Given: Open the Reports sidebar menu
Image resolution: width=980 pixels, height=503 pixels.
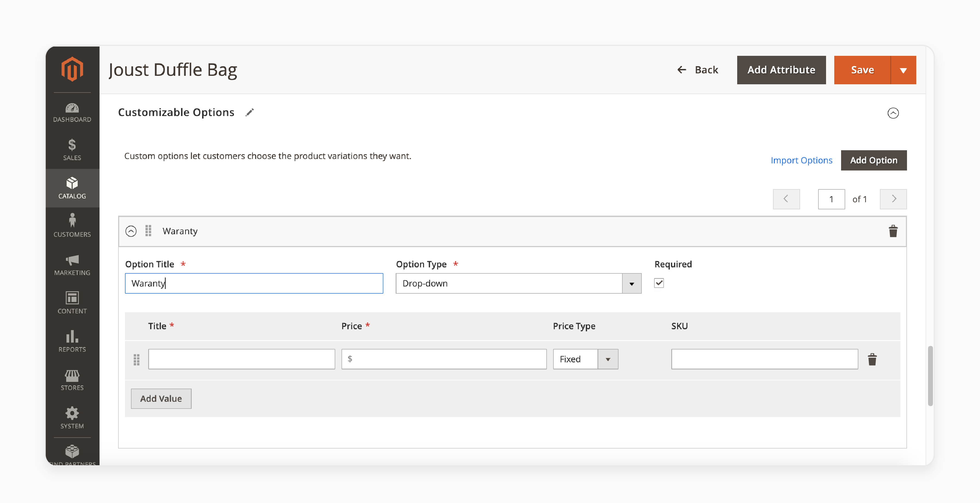Looking at the screenshot, I should (72, 341).
